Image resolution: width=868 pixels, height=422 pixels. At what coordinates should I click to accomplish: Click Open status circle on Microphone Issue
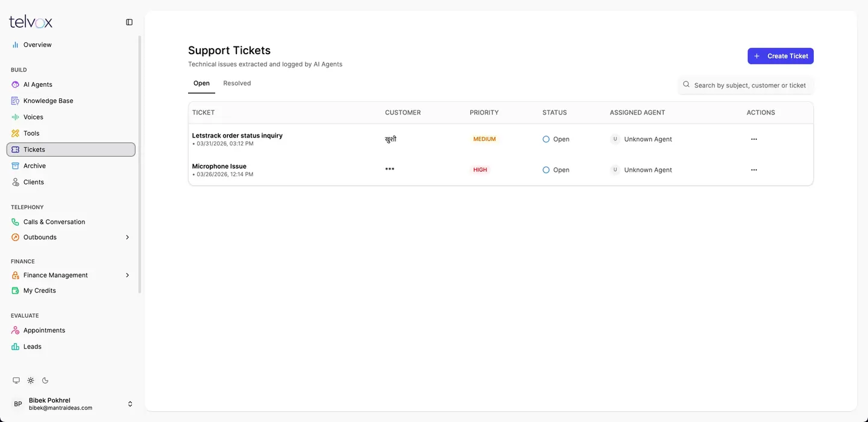tap(546, 170)
